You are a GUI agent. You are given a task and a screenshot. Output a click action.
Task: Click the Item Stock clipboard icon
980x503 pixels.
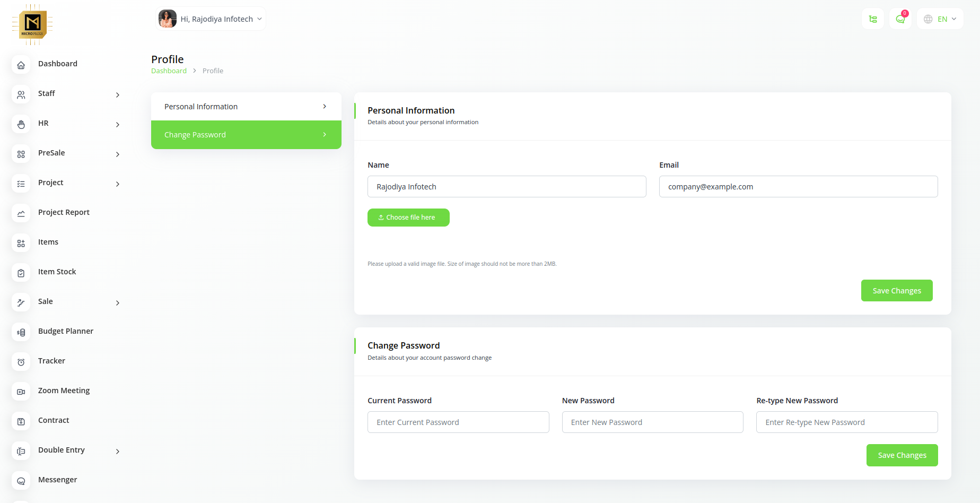pos(21,273)
